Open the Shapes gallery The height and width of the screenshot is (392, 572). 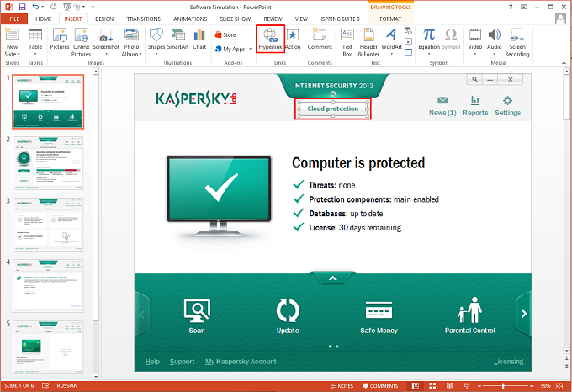pyautogui.click(x=156, y=41)
